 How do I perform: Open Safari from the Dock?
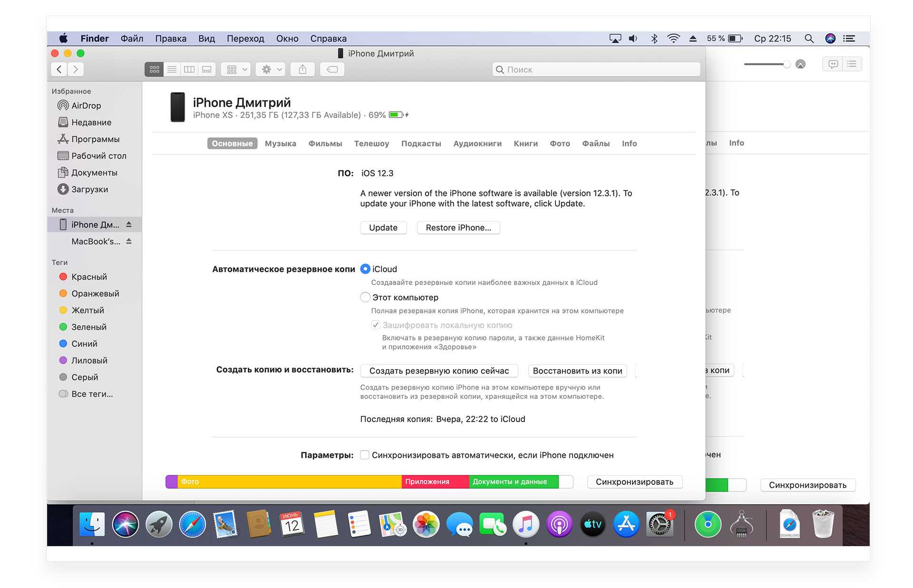[x=193, y=524]
